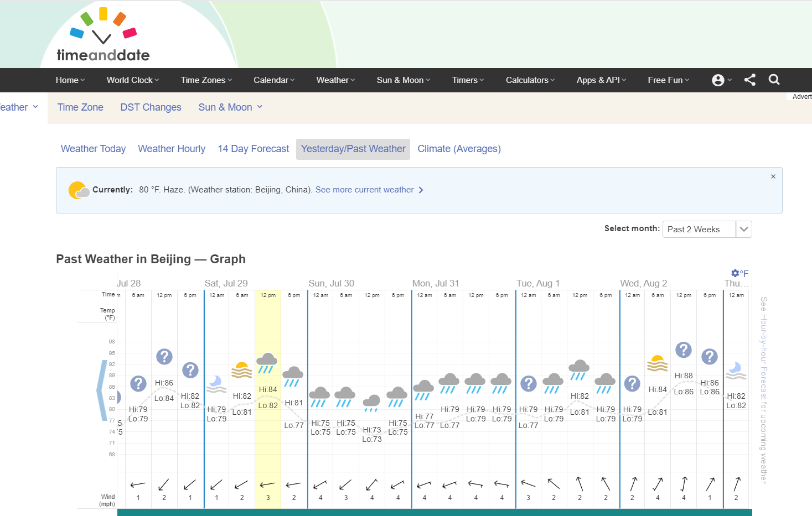Click sunny haze icon Wed Aug 2 6 am

(x=658, y=363)
